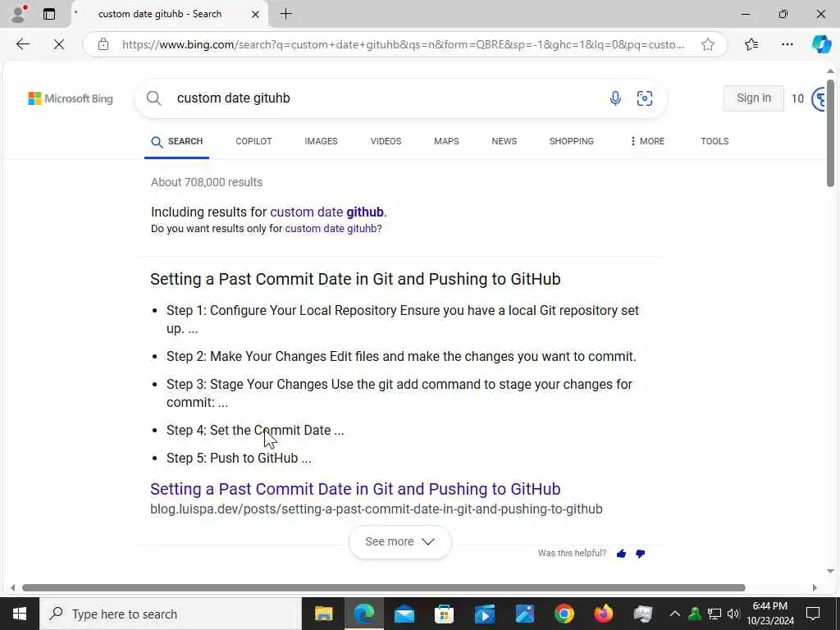Click Step 4: Set the Commit Date text
The height and width of the screenshot is (630, 840).
point(255,430)
